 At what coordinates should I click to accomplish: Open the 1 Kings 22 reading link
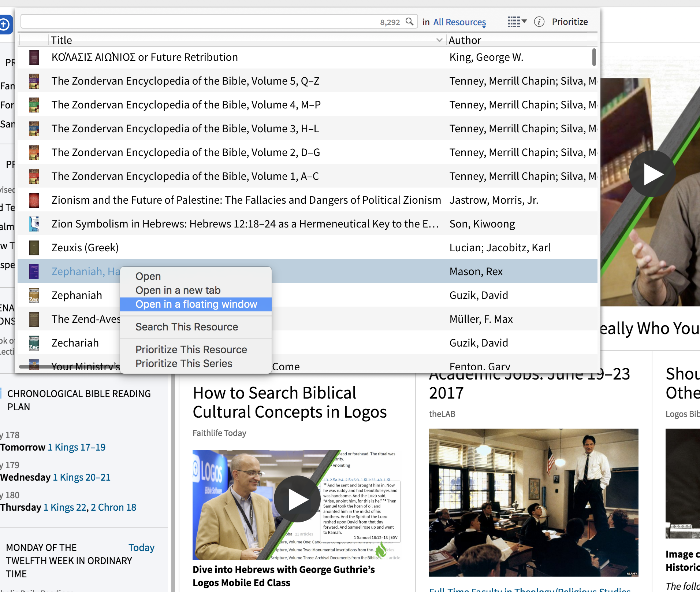65,507
